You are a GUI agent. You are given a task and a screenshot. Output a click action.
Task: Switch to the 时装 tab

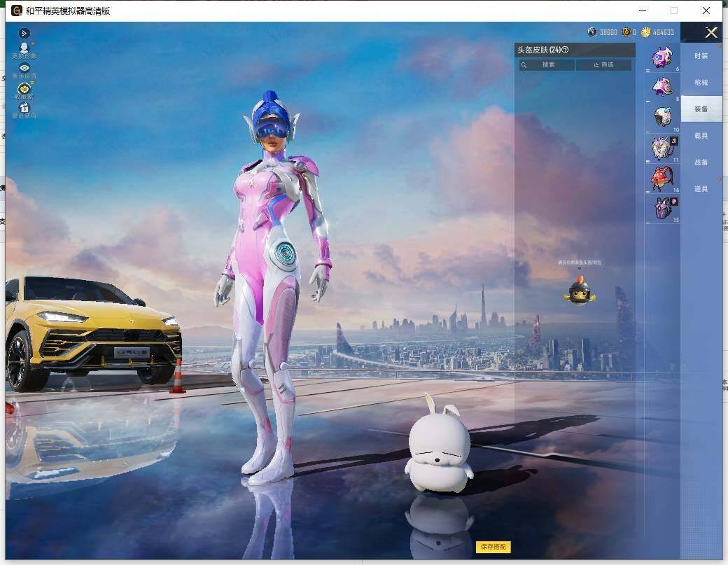[x=701, y=56]
